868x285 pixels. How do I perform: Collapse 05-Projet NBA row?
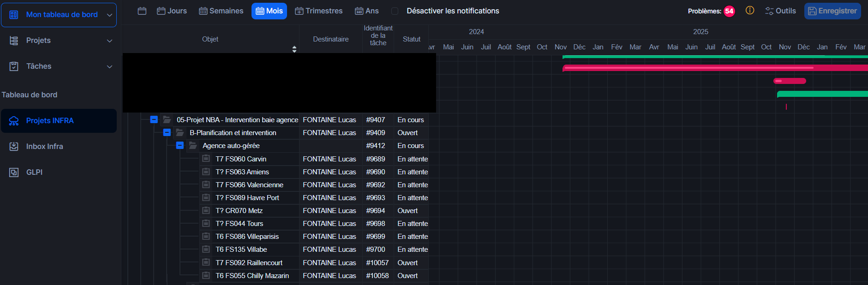pyautogui.click(x=154, y=119)
